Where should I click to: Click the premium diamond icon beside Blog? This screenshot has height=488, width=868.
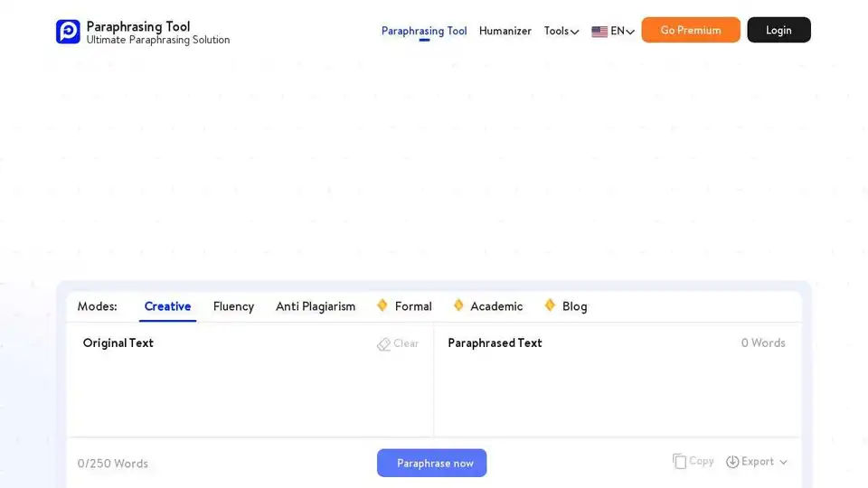[x=550, y=305]
